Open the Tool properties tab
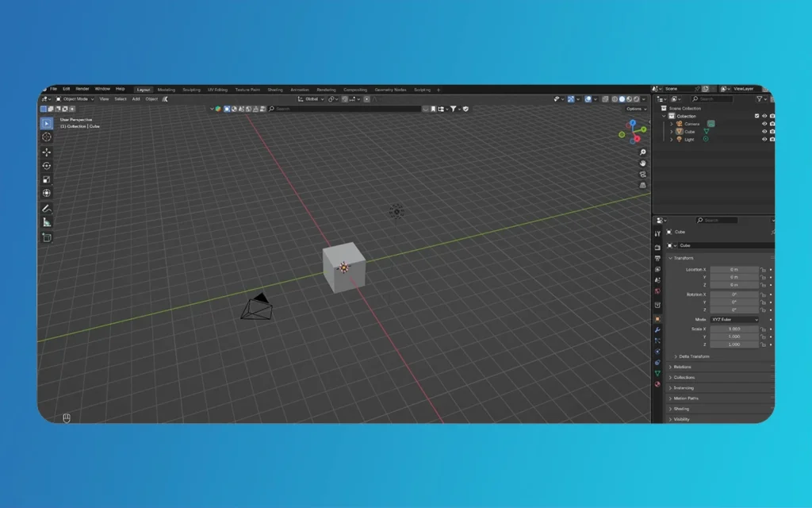Image resolution: width=812 pixels, height=508 pixels. [x=657, y=234]
